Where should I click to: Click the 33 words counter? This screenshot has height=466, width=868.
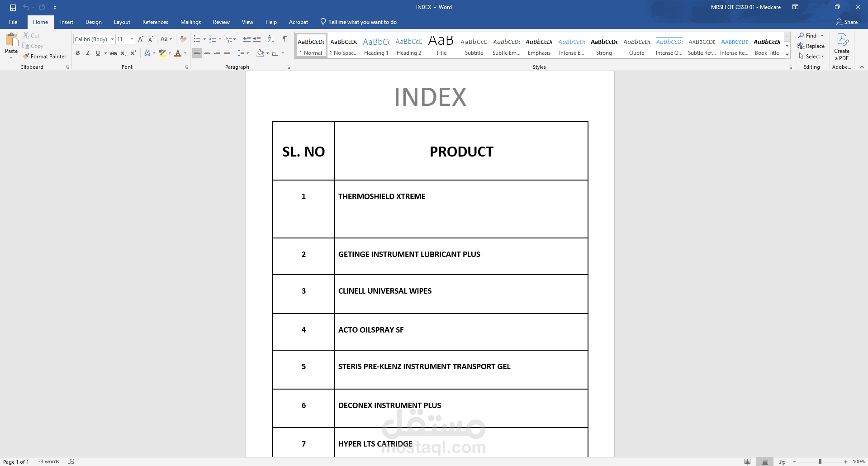click(x=48, y=461)
